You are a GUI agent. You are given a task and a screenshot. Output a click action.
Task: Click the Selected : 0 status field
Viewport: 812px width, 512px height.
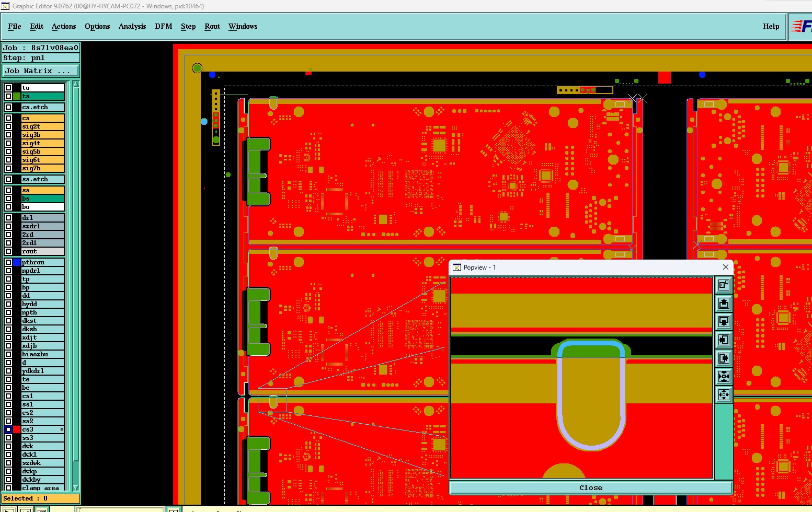pyautogui.click(x=41, y=498)
